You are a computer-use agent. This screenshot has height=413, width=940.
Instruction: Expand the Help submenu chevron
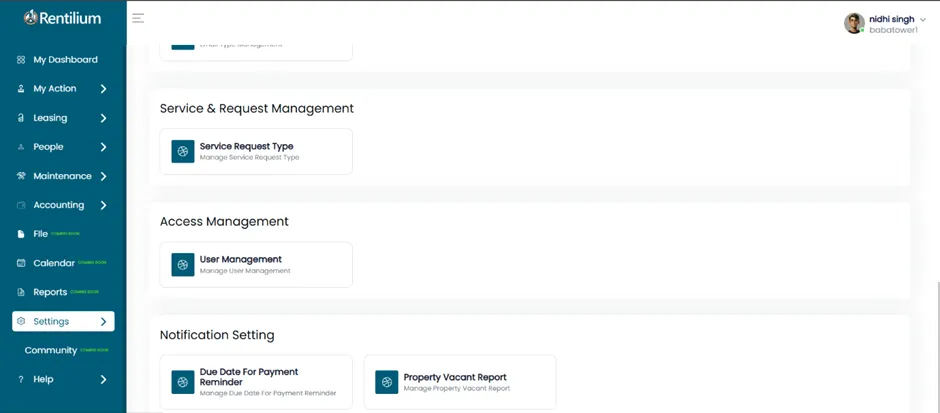[103, 379]
